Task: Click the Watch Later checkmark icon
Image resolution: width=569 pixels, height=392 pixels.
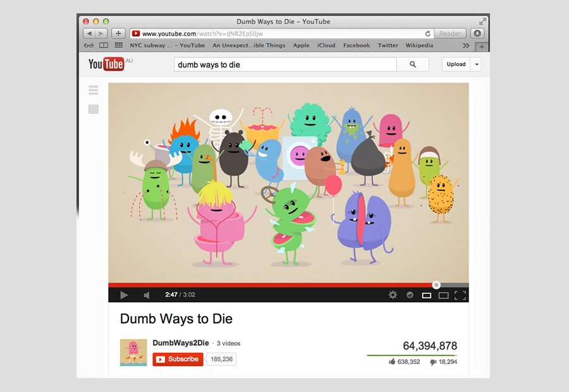Action: point(410,295)
